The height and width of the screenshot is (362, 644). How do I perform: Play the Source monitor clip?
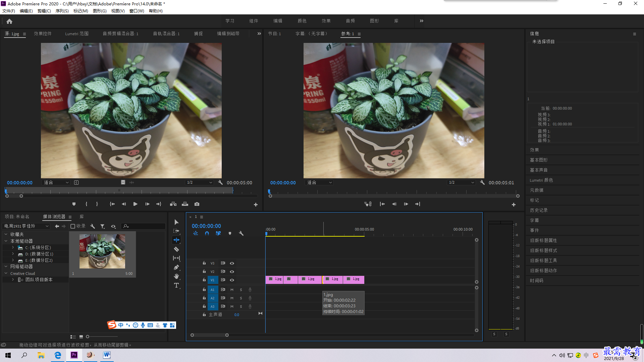(x=136, y=204)
